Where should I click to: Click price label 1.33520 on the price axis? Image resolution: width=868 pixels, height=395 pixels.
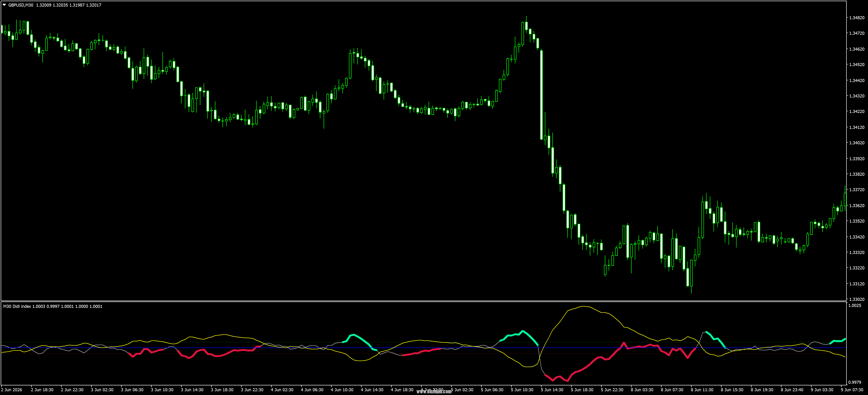tap(857, 221)
